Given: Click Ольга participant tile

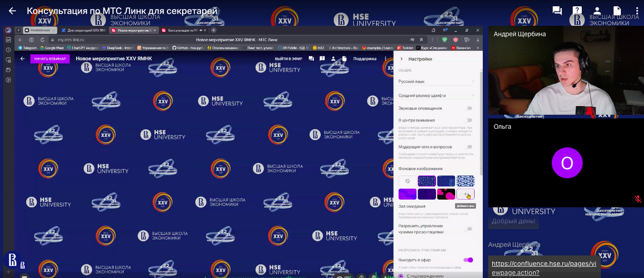Looking at the screenshot, I should coord(565,163).
